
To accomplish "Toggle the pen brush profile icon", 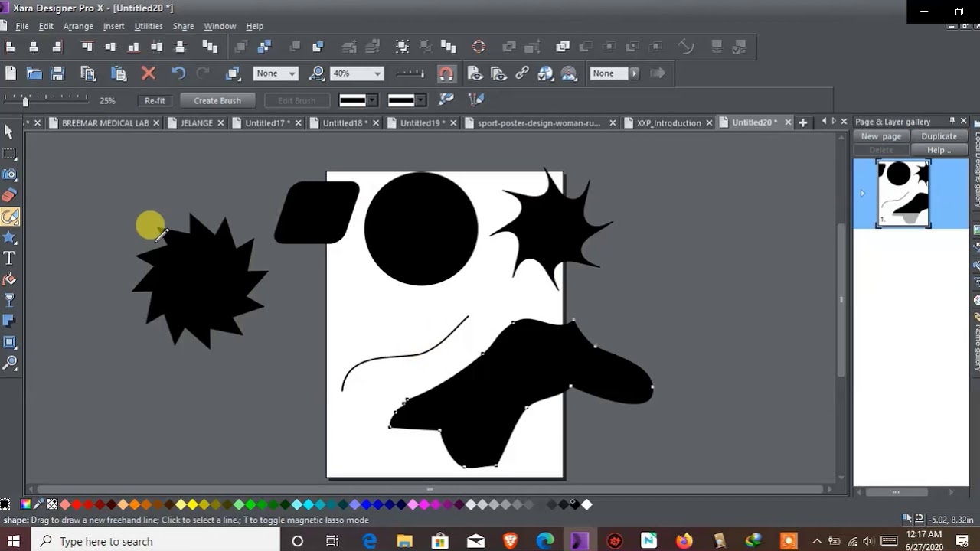I will (475, 100).
